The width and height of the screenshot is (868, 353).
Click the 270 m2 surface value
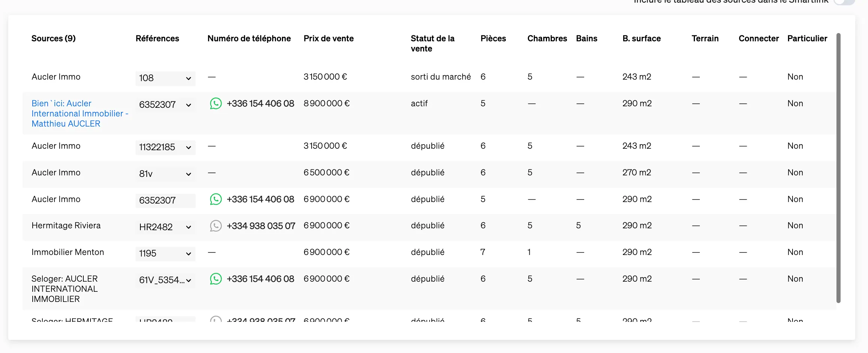pyautogui.click(x=637, y=172)
